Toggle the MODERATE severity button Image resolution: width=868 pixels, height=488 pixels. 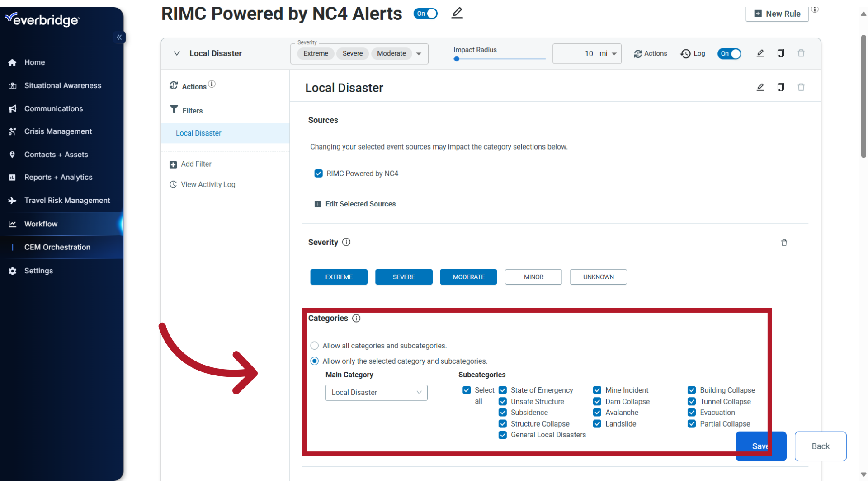tap(468, 277)
